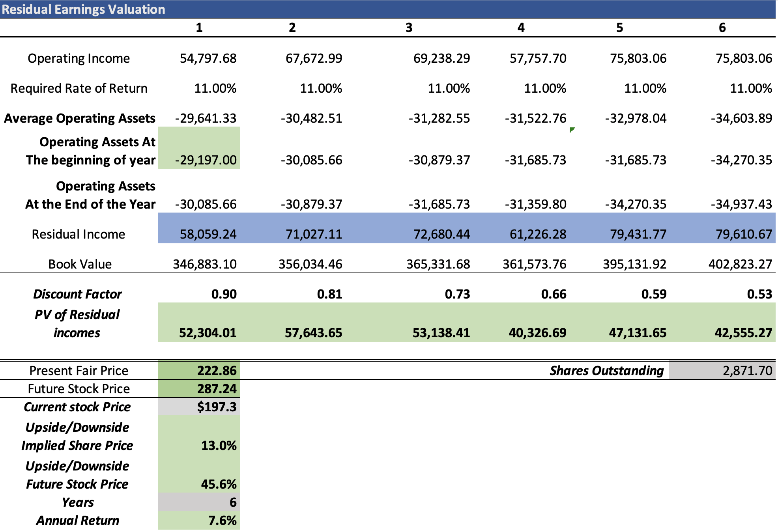Select year 2 PV of residual 57,643.65
The image size is (778, 532).
(313, 332)
